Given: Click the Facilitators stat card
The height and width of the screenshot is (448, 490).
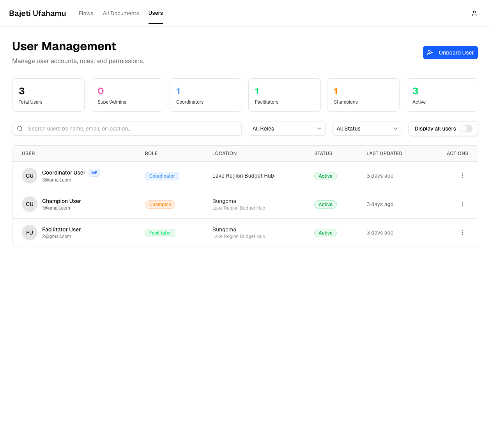Looking at the screenshot, I should click(285, 95).
